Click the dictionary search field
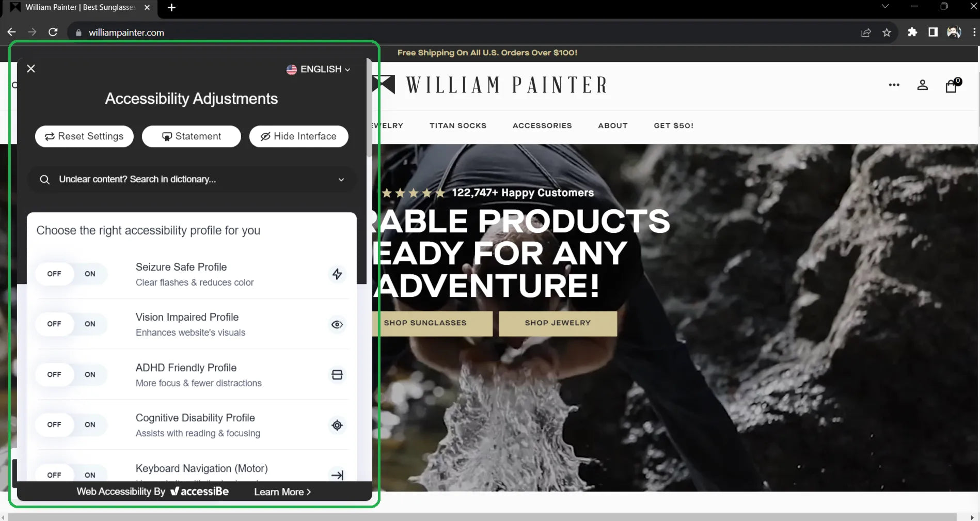This screenshot has height=521, width=980. (x=192, y=179)
